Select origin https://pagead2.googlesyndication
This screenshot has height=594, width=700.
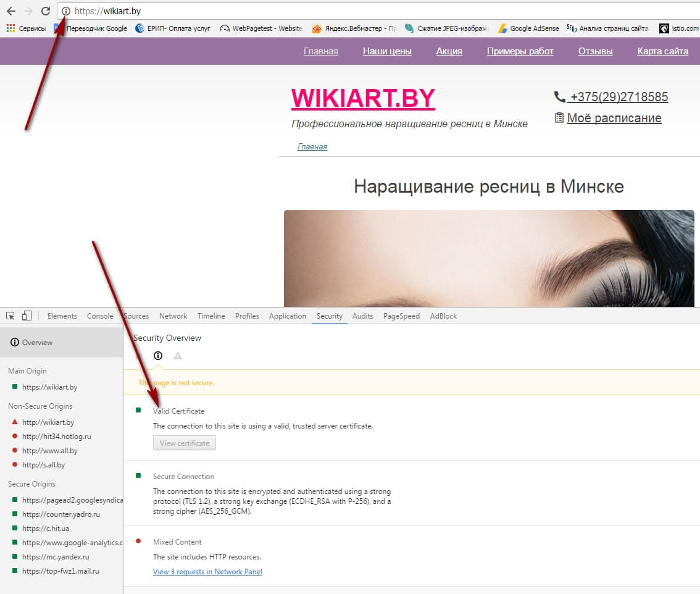(72, 500)
